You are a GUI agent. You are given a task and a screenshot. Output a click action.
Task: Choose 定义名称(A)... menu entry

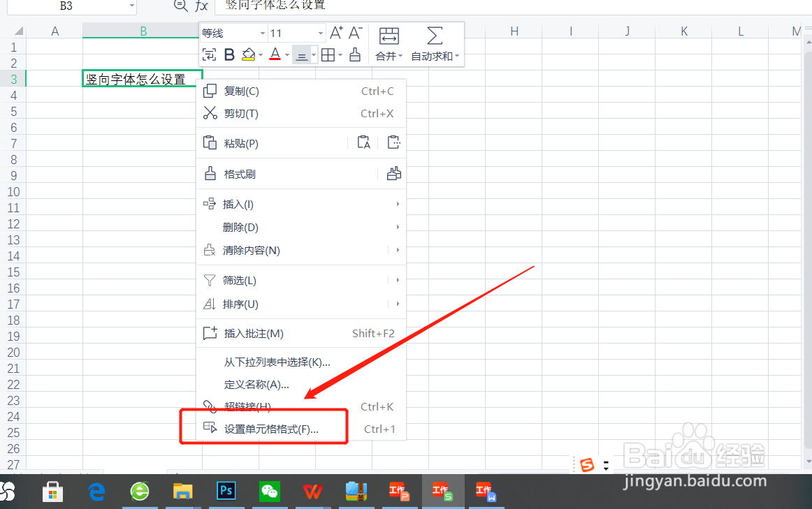coord(301,384)
